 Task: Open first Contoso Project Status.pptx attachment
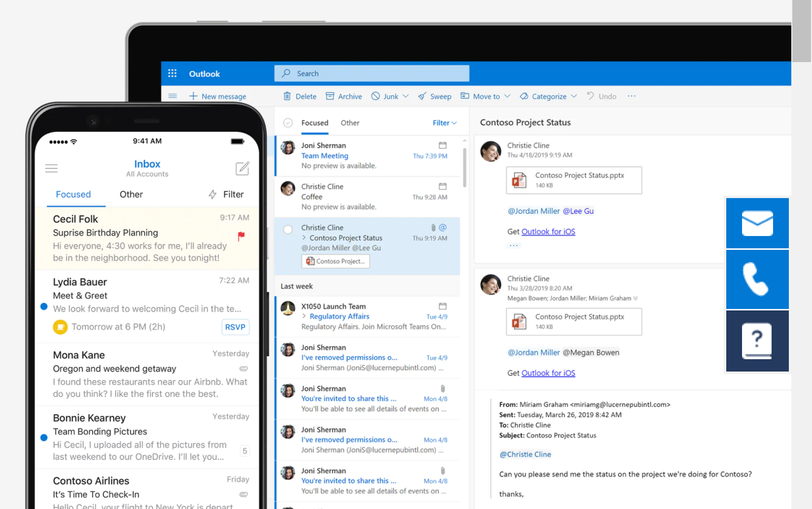[x=574, y=180]
